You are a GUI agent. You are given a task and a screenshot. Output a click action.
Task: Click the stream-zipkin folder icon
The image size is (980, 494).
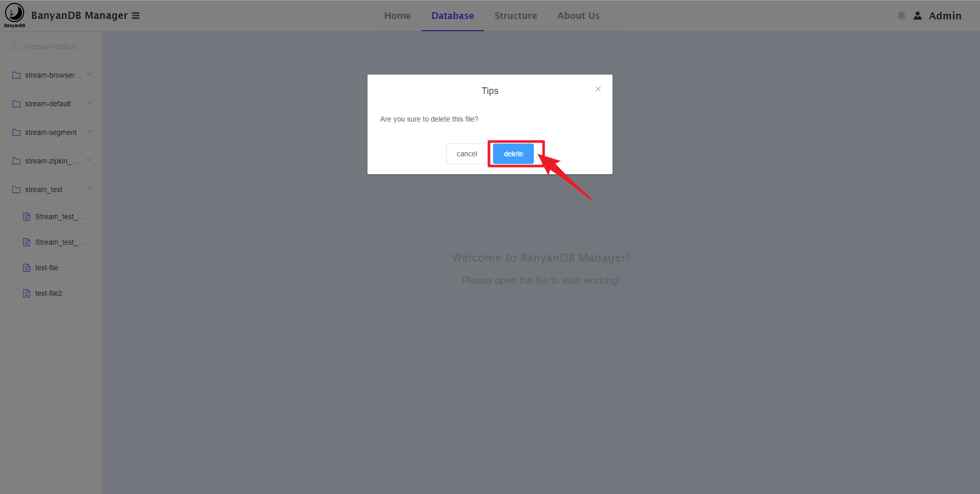coord(16,161)
